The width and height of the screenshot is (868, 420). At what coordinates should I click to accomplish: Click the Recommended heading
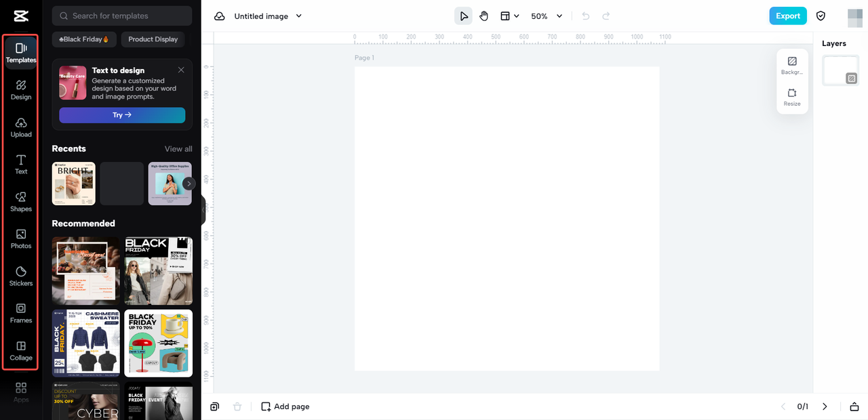83,224
